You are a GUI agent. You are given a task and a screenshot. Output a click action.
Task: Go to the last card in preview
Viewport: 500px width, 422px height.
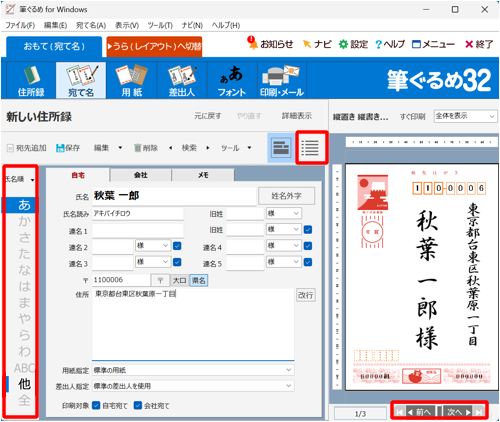click(479, 412)
